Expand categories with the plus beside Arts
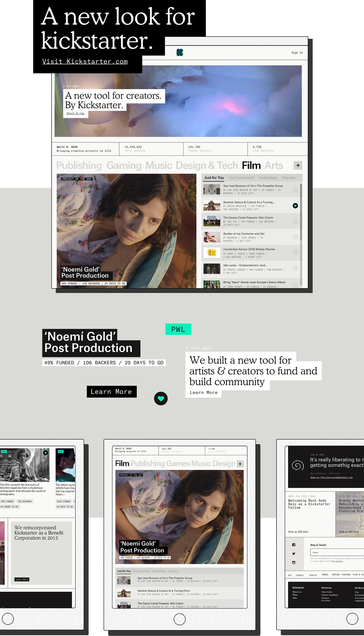Image resolution: width=364 pixels, height=636 pixels. point(298,165)
